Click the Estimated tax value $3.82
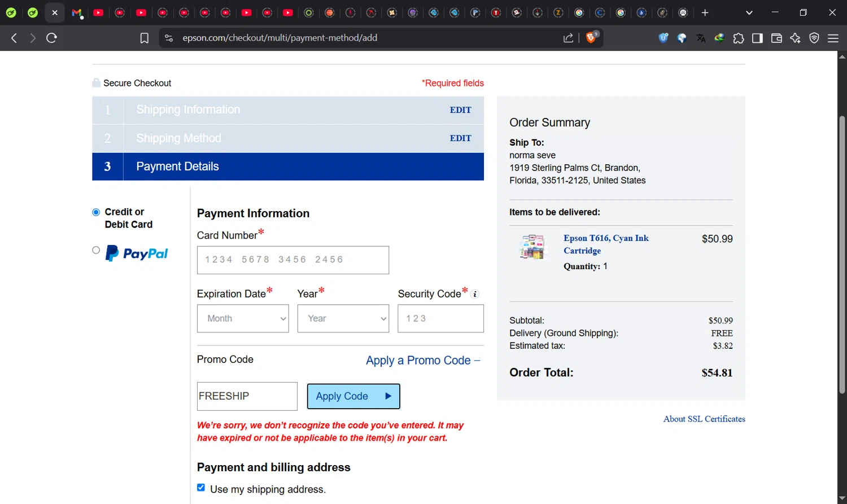Screen dimensions: 847x504 pos(723,346)
